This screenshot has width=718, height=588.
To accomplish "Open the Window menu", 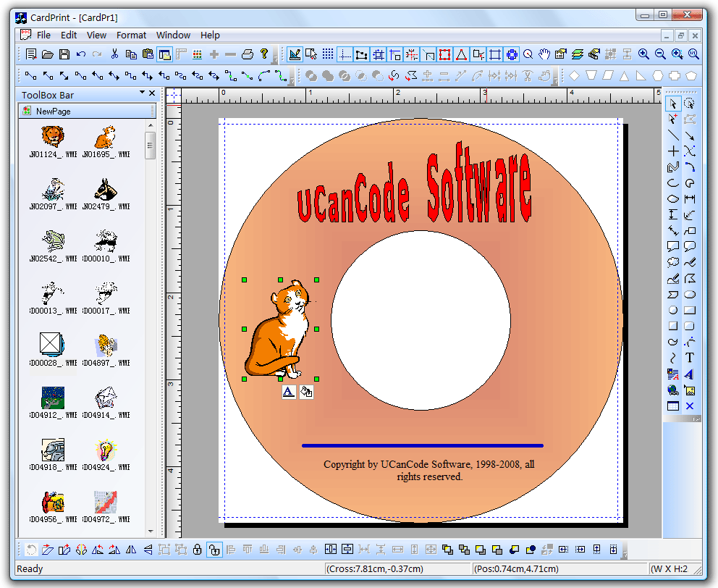I will (173, 35).
